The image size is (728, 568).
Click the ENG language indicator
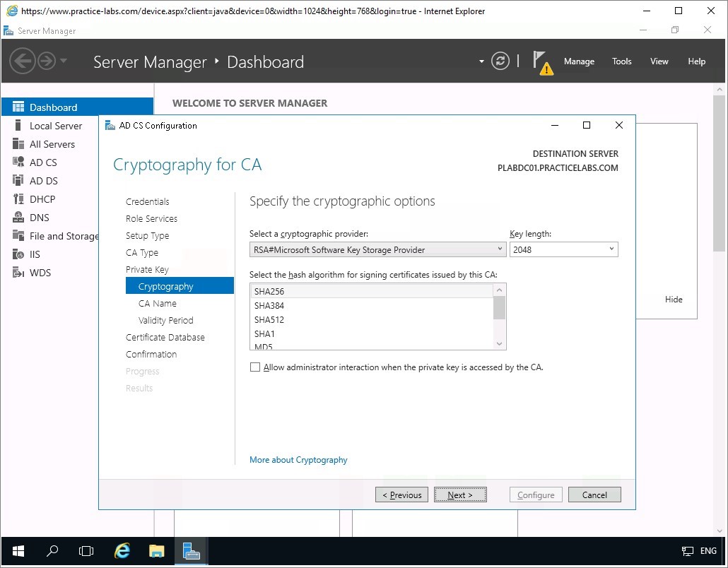[x=708, y=551]
